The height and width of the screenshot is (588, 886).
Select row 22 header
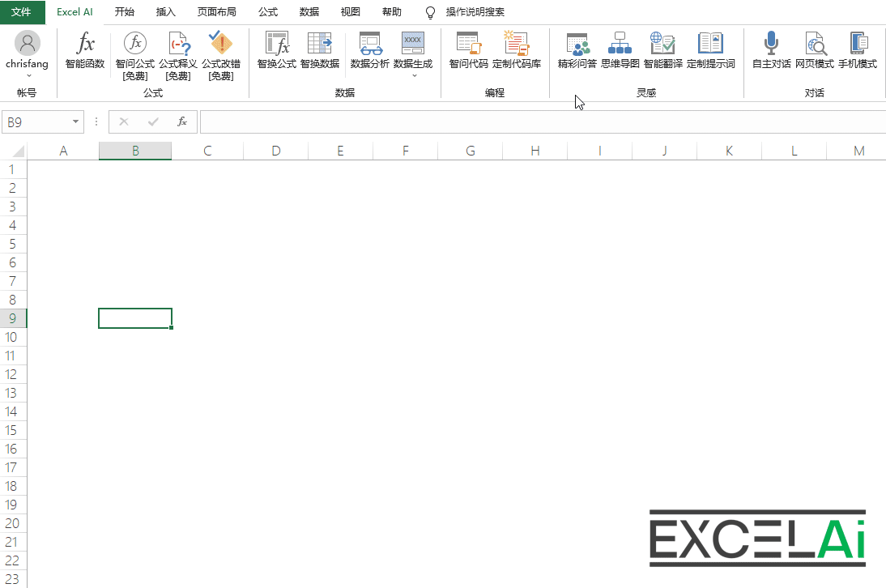pos(12,561)
